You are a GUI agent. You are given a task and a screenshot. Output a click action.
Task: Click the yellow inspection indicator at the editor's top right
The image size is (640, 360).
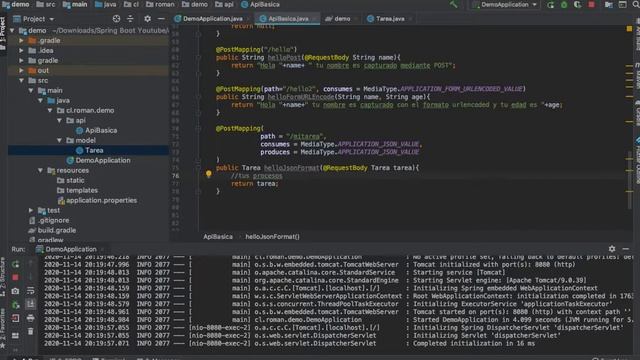point(629,29)
